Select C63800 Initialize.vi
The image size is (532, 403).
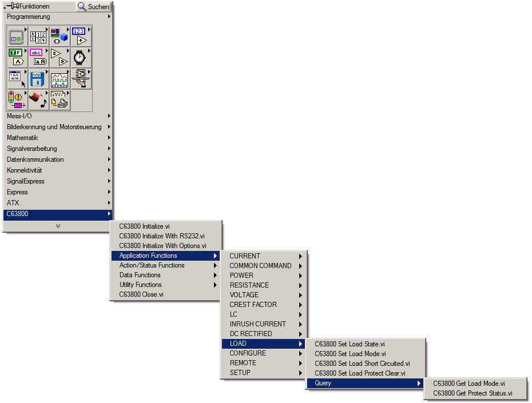tap(165, 226)
